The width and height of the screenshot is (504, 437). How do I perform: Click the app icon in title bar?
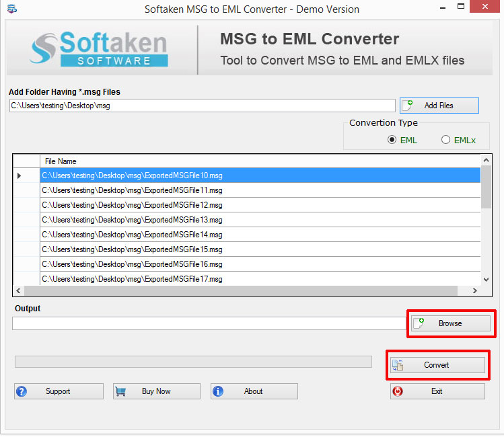coord(11,9)
